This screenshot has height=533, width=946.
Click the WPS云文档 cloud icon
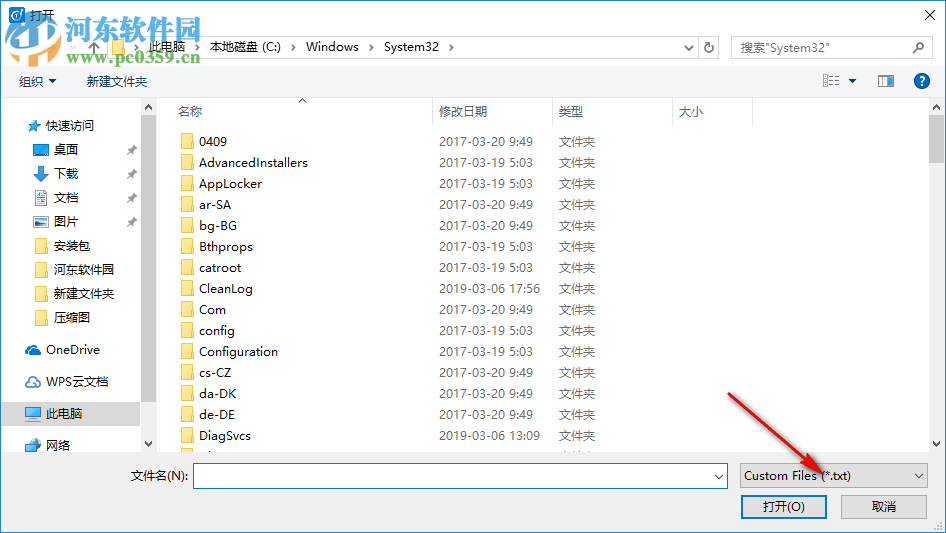(x=33, y=382)
